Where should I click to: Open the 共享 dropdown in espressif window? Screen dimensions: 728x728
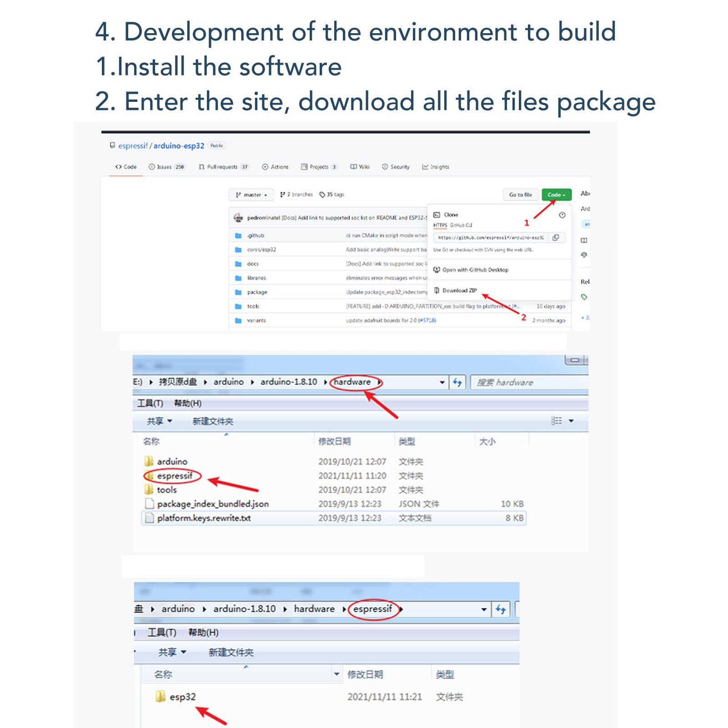tap(172, 652)
